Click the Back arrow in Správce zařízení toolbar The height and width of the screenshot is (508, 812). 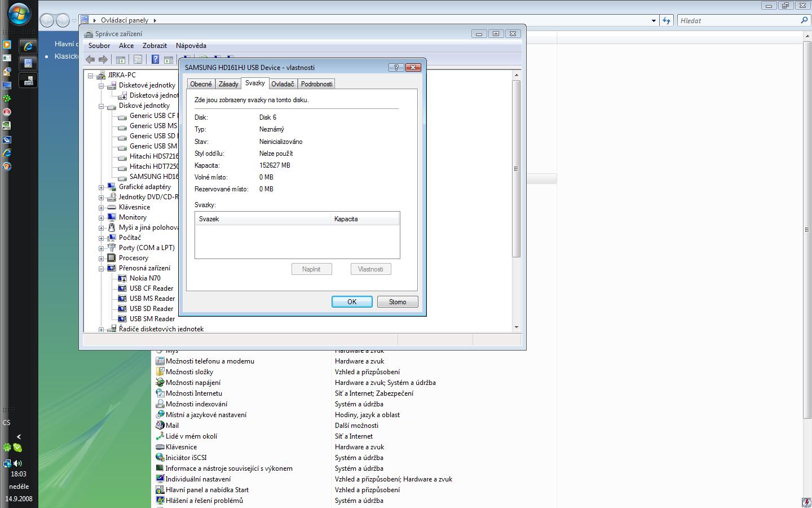coord(90,59)
